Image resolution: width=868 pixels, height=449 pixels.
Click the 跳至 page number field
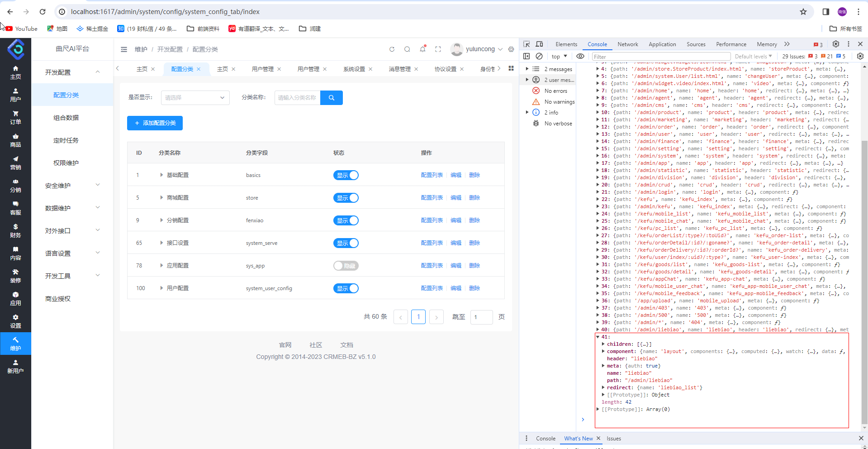click(482, 317)
